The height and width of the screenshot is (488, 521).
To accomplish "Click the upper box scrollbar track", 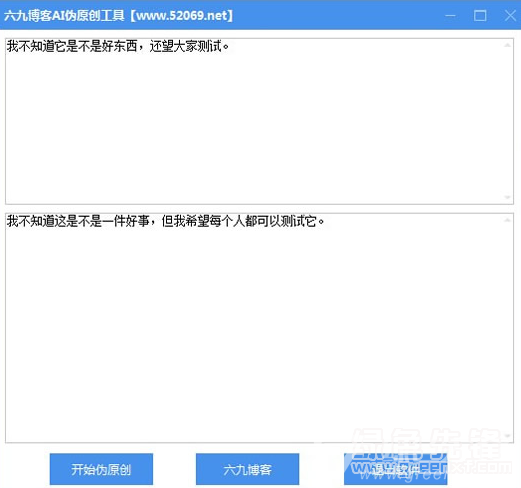I will tap(507, 121).
